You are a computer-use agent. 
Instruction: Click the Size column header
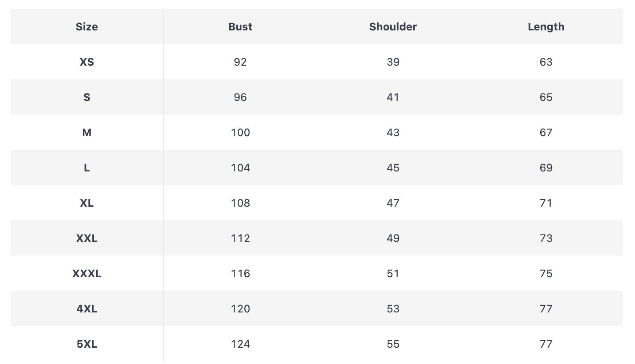(x=87, y=27)
